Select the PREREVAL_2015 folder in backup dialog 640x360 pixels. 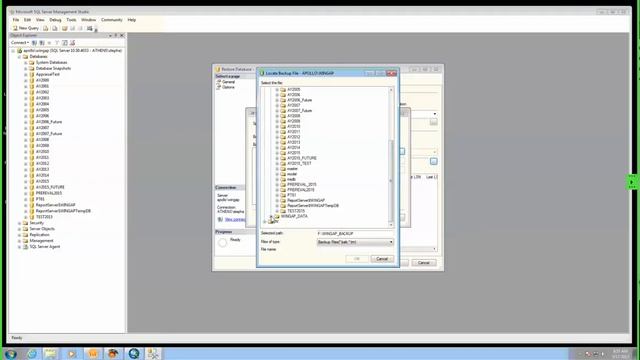pyautogui.click(x=302, y=184)
